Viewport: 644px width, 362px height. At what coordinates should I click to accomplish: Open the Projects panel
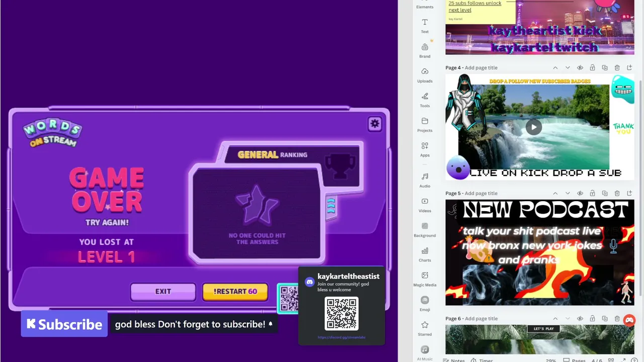pyautogui.click(x=425, y=124)
